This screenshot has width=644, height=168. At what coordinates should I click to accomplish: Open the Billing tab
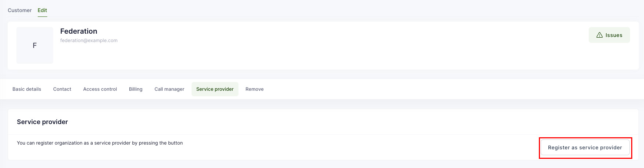136,89
